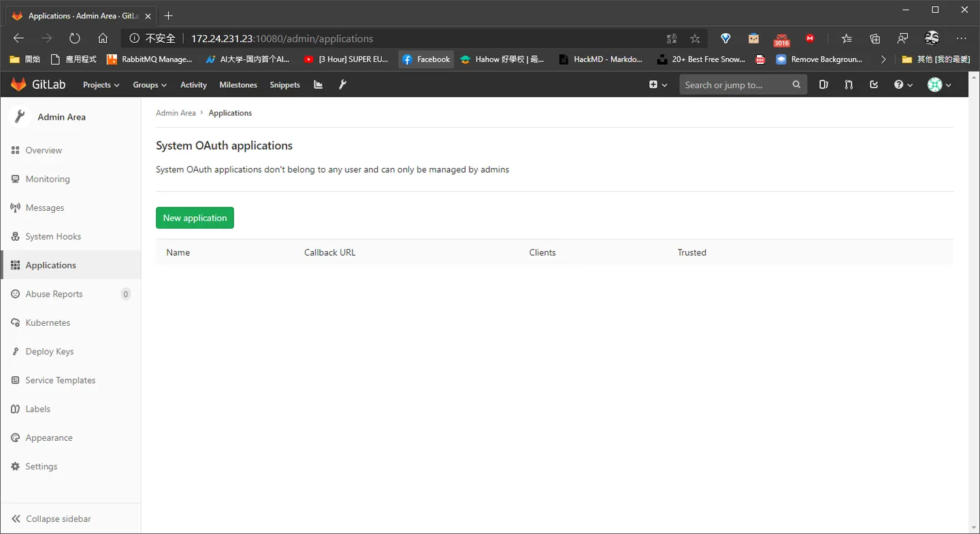Open the Admin Area wrench icon in navbar

(x=342, y=85)
